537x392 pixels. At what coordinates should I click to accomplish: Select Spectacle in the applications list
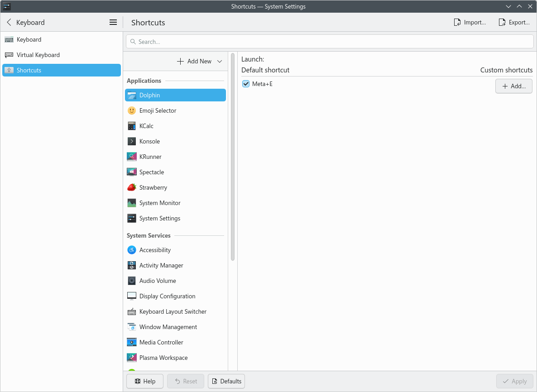click(x=175, y=172)
